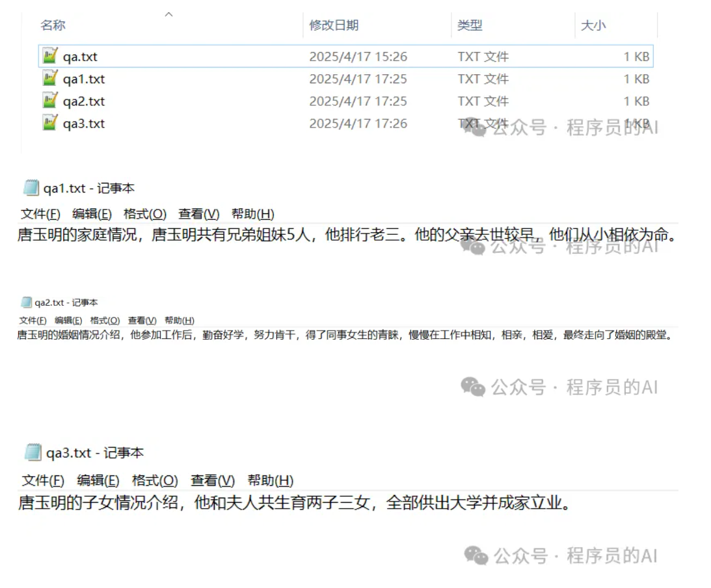Click the file name qa.txt
711x588 pixels.
click(80, 57)
